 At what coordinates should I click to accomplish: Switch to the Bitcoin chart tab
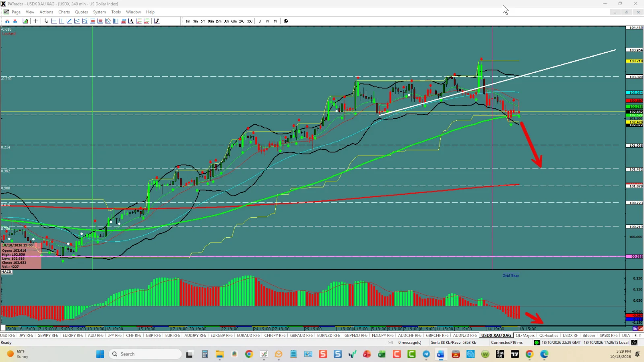click(x=588, y=335)
